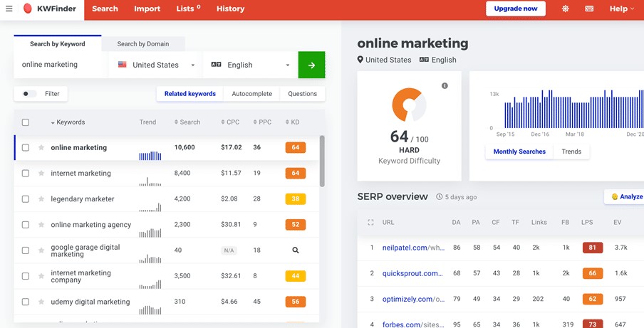Viewport: 644px width, 328px height.
Task: Sort by PPC column
Action: coord(262,122)
